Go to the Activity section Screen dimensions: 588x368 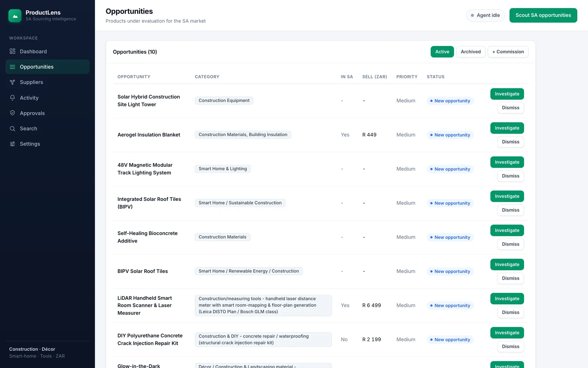(47, 98)
